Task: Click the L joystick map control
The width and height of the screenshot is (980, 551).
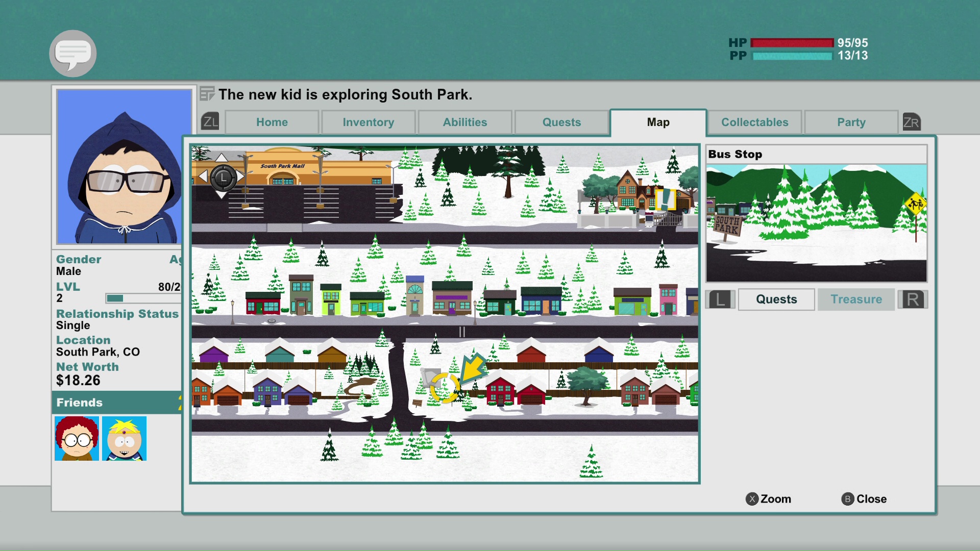Action: tap(223, 178)
